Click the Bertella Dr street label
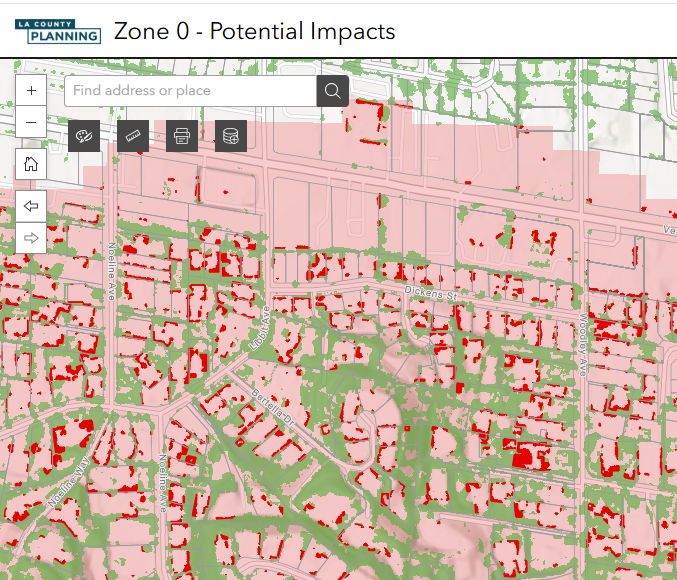The image size is (677, 580). tap(276, 404)
